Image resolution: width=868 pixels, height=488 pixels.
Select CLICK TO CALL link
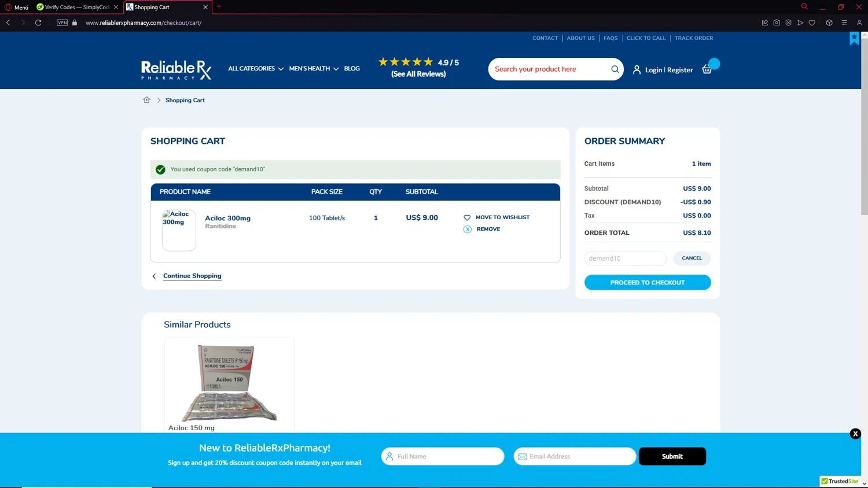(646, 38)
